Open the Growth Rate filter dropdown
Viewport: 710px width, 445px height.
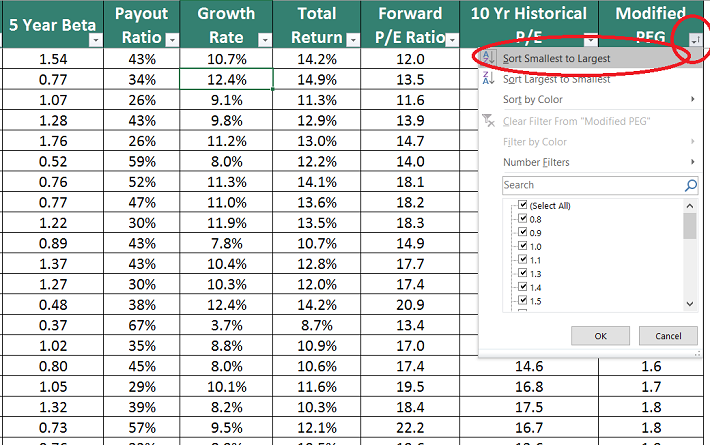(263, 40)
